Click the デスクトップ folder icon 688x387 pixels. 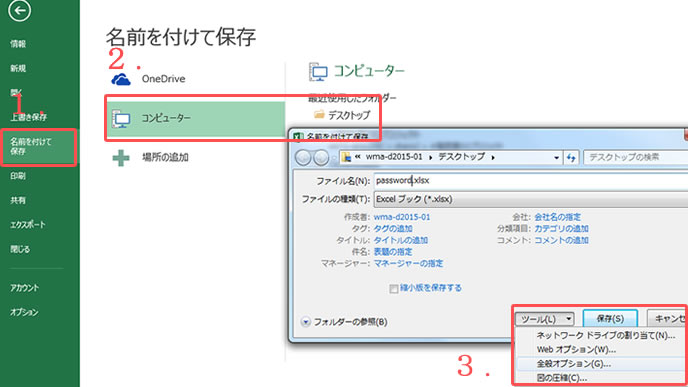coord(319,115)
